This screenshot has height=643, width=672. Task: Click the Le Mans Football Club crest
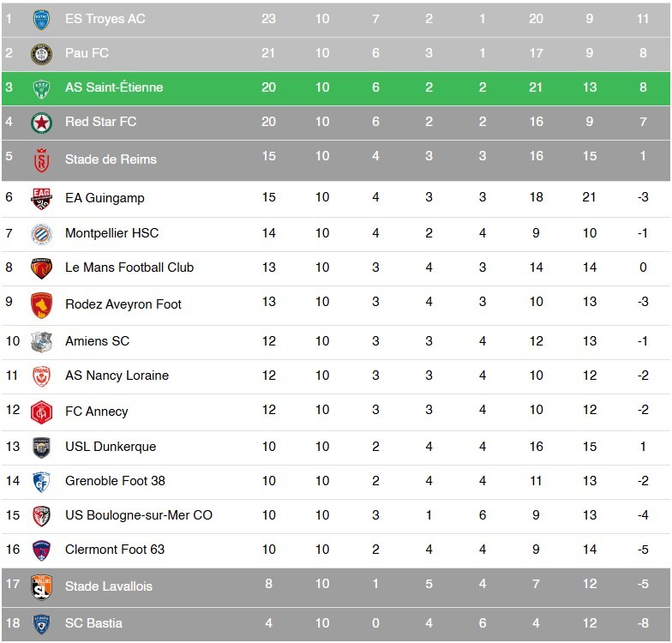41,267
